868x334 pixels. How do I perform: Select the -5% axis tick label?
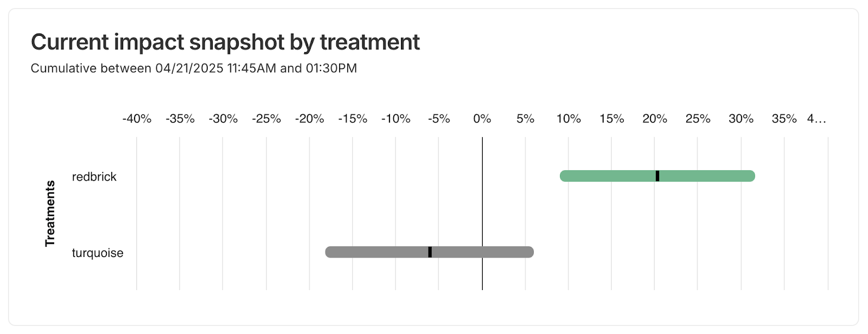click(439, 119)
